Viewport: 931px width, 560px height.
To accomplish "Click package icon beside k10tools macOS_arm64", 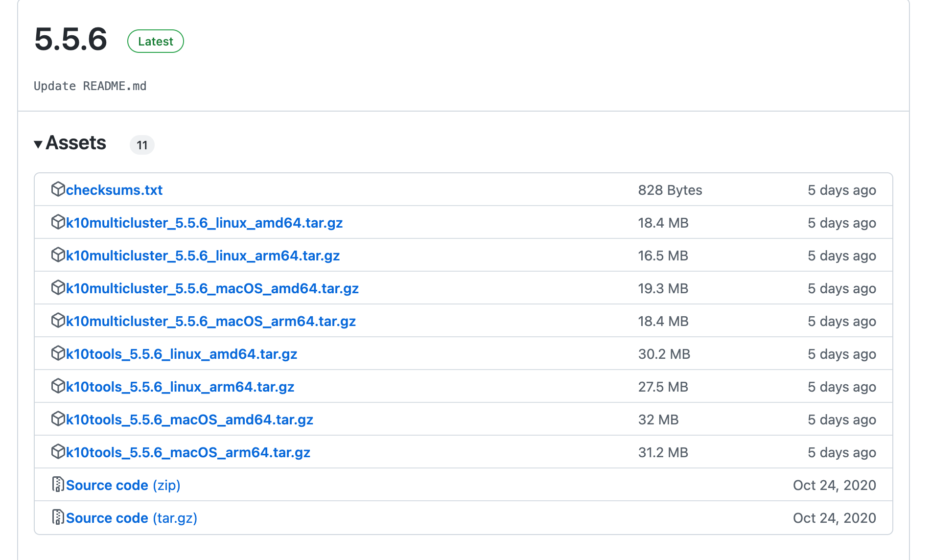I will click(58, 451).
